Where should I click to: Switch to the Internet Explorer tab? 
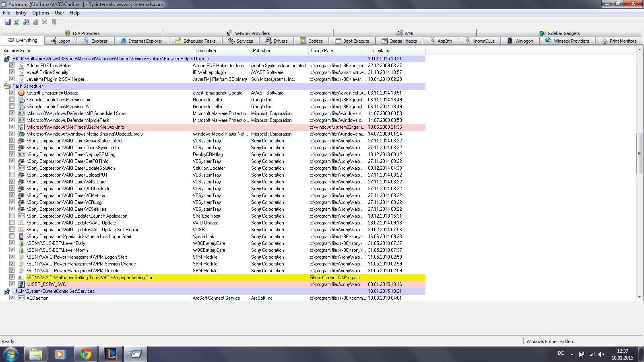point(141,41)
